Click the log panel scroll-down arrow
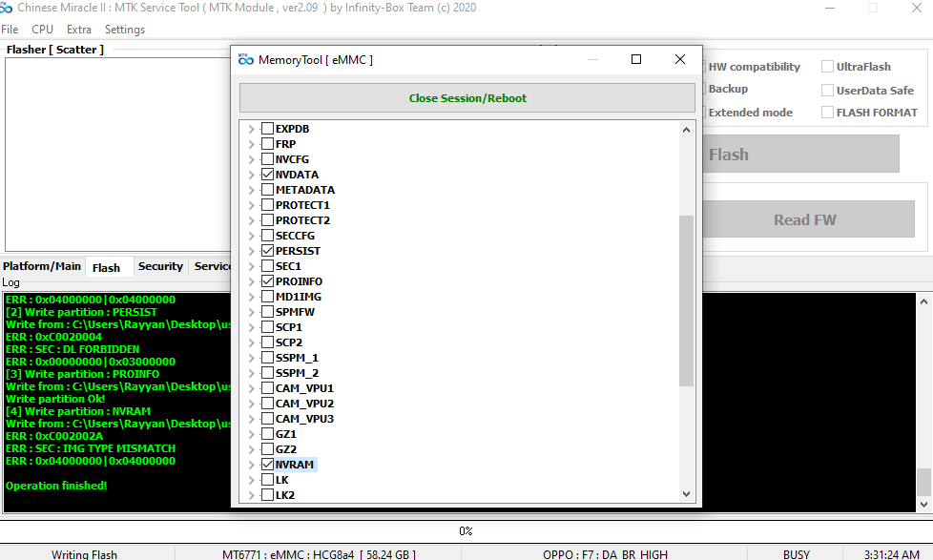The width and height of the screenshot is (933, 560). click(923, 504)
